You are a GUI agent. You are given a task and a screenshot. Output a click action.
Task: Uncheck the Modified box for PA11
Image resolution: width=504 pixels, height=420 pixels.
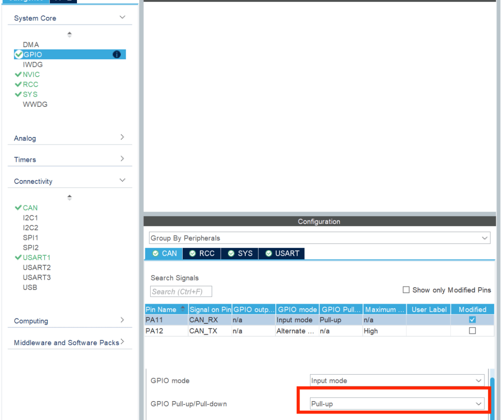coord(472,320)
